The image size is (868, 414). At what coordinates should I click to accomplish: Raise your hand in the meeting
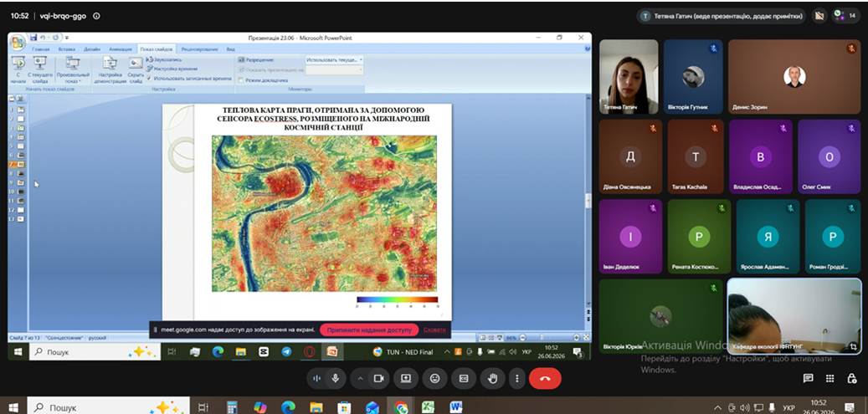coord(492,379)
